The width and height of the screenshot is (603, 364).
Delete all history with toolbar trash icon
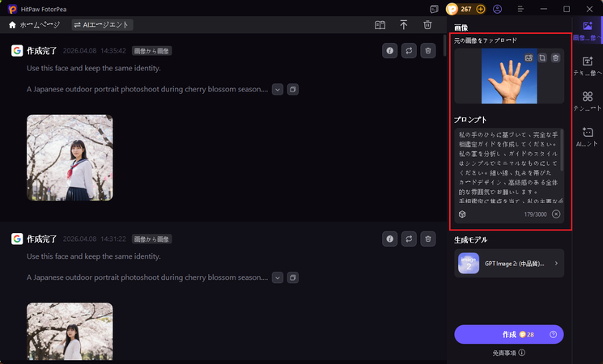coord(427,25)
